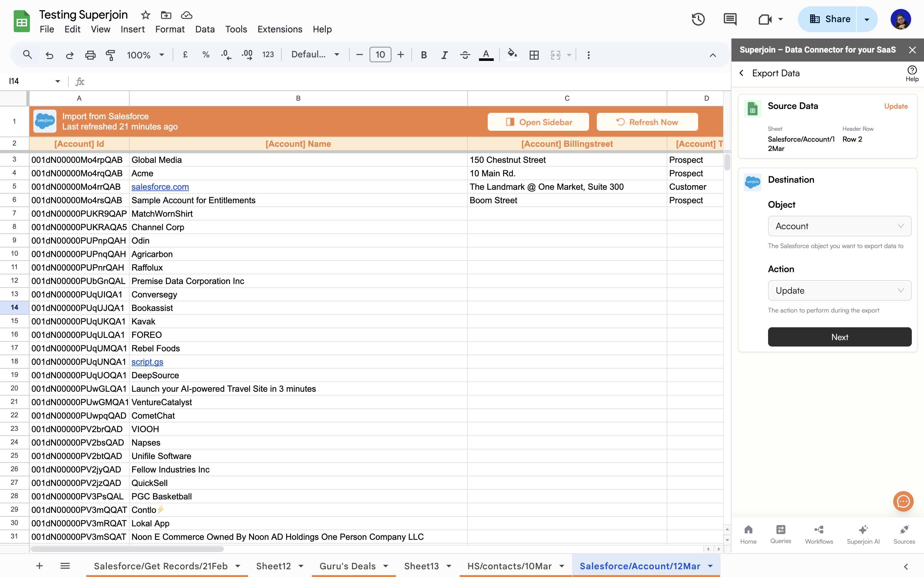Viewport: 924px width, 577px height.
Task: Switch to the Guru's Deals sheet tab
Action: point(347,566)
